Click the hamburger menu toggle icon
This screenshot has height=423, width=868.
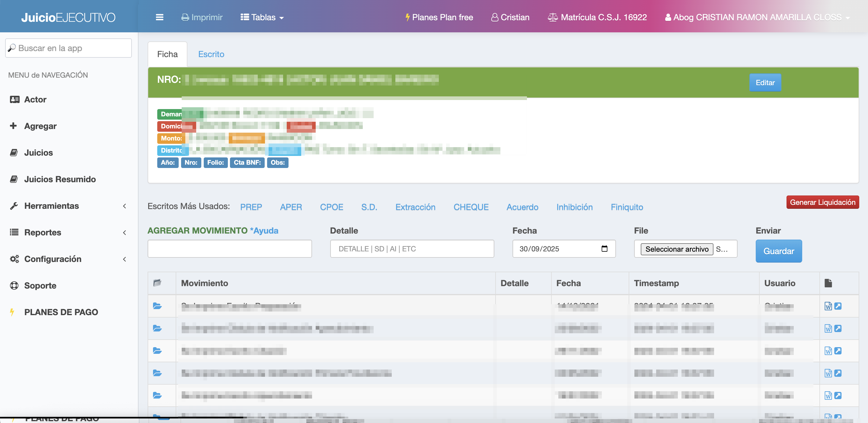point(159,17)
